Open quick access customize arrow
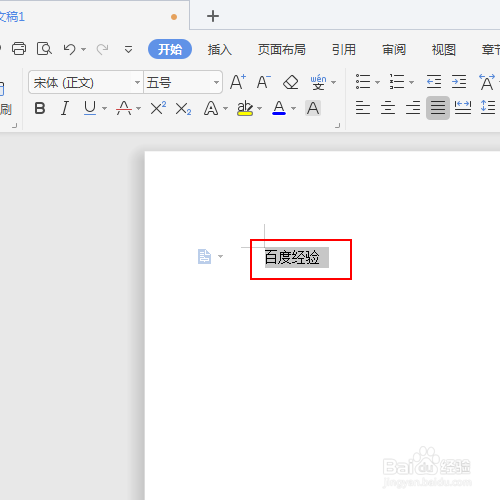 [x=128, y=49]
